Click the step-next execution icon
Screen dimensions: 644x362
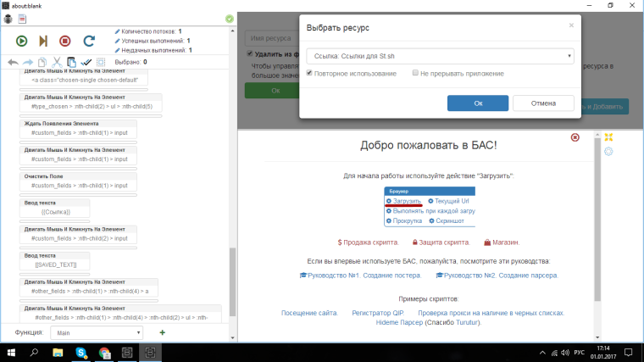coord(43,40)
